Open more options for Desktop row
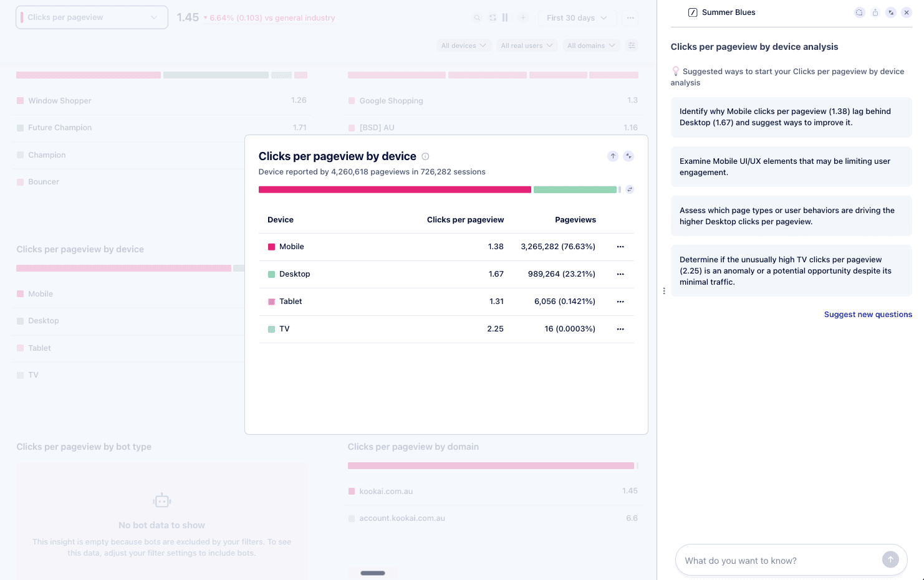 point(620,274)
